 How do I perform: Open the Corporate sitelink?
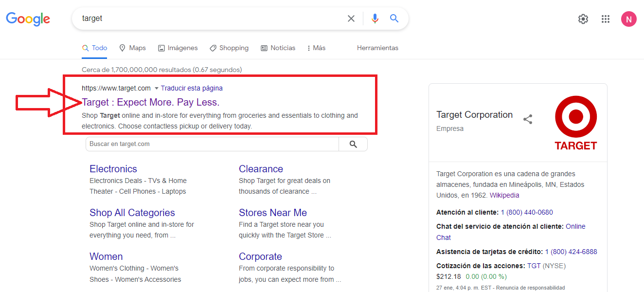(x=260, y=256)
